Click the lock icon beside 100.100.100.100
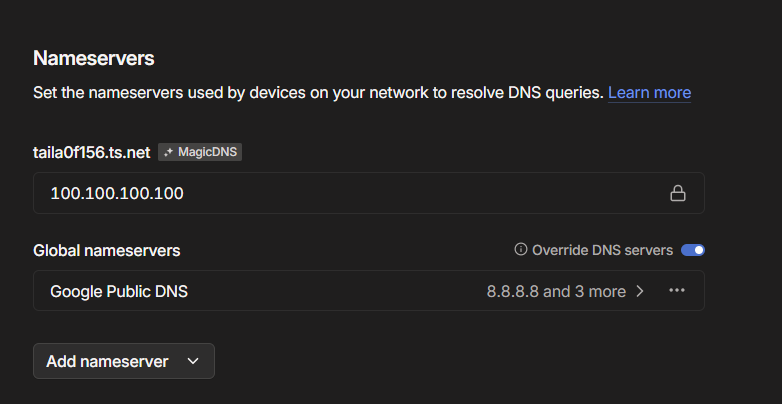This screenshot has width=782, height=404. [677, 193]
